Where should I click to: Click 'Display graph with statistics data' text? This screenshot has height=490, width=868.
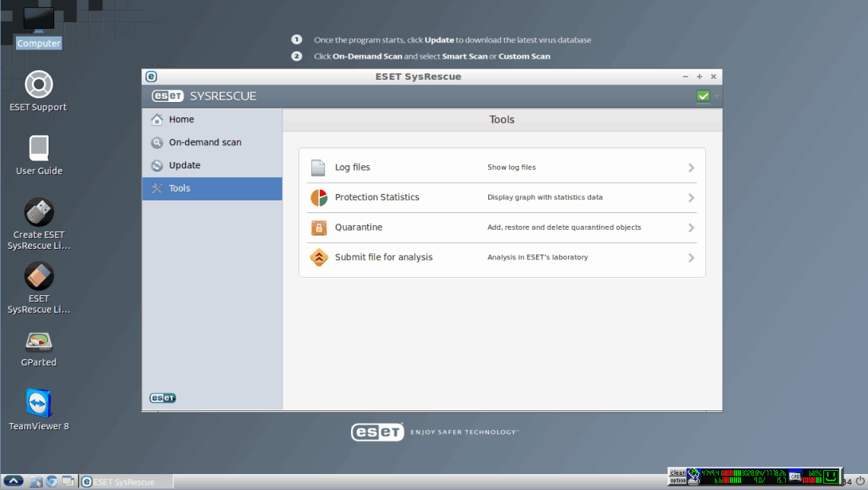(545, 197)
